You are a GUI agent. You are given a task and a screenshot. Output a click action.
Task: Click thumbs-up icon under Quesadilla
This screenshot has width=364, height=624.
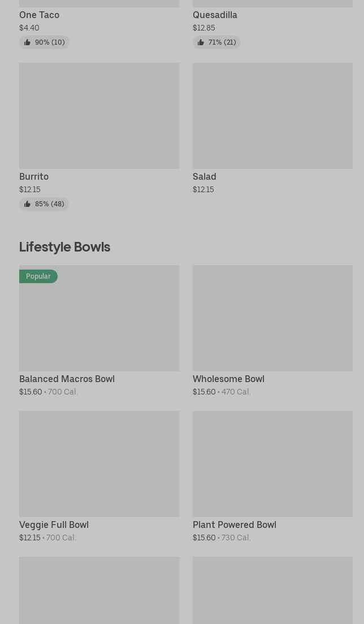(x=201, y=42)
